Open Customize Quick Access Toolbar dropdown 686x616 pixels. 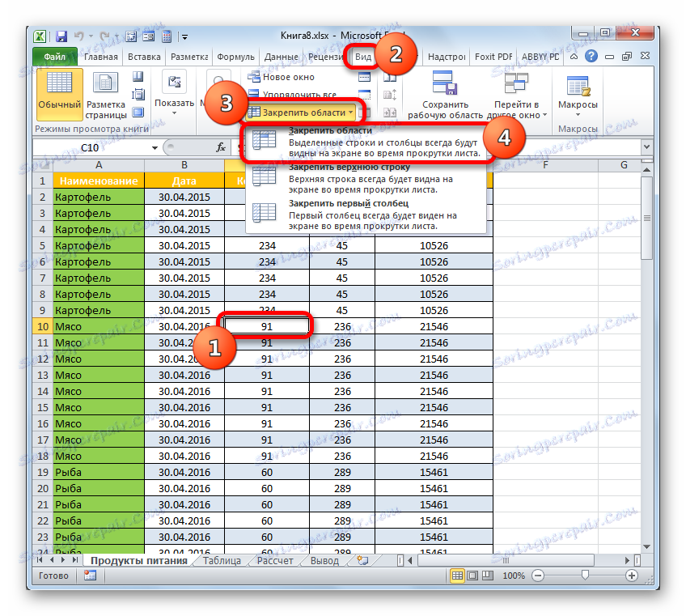click(x=185, y=37)
